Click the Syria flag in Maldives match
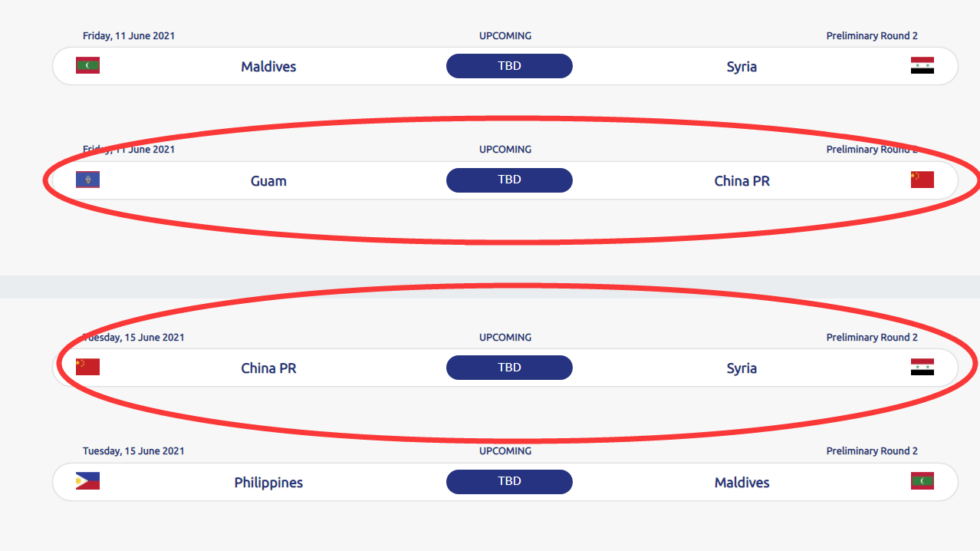This screenshot has height=551, width=980. 922,65
